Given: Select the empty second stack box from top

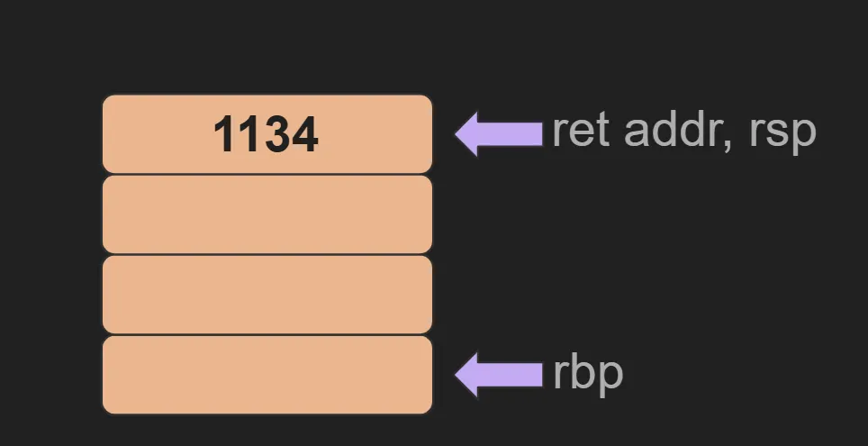Looking at the screenshot, I should (x=267, y=214).
